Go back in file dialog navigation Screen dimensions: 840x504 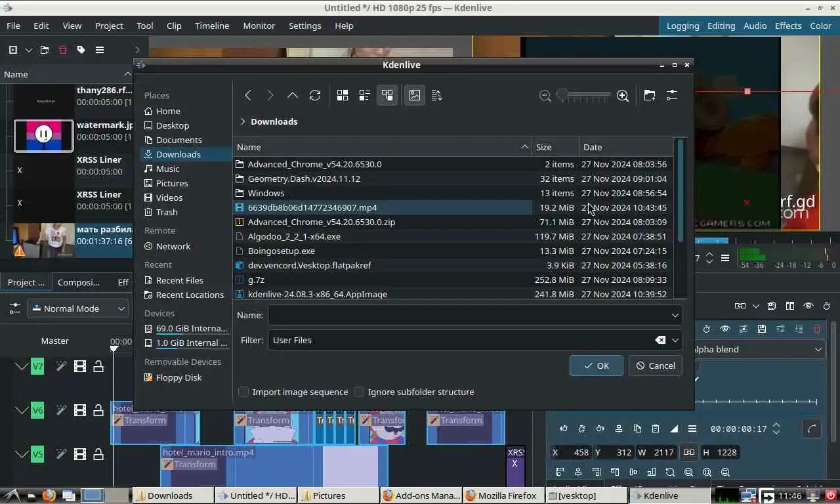tap(248, 95)
